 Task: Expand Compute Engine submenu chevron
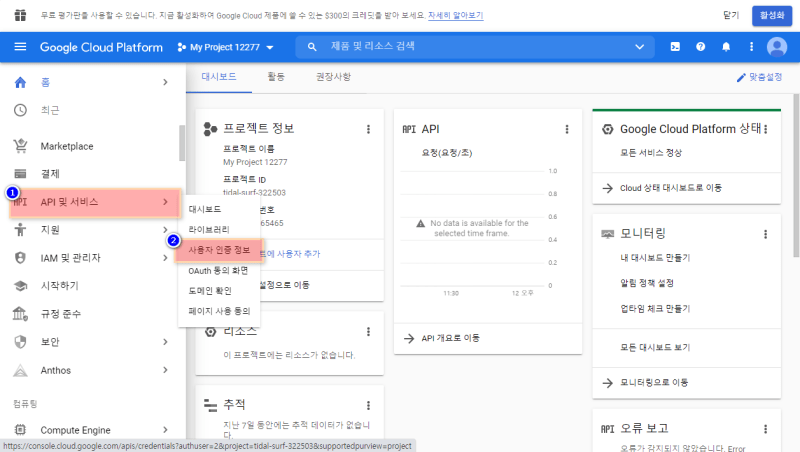pos(165,430)
